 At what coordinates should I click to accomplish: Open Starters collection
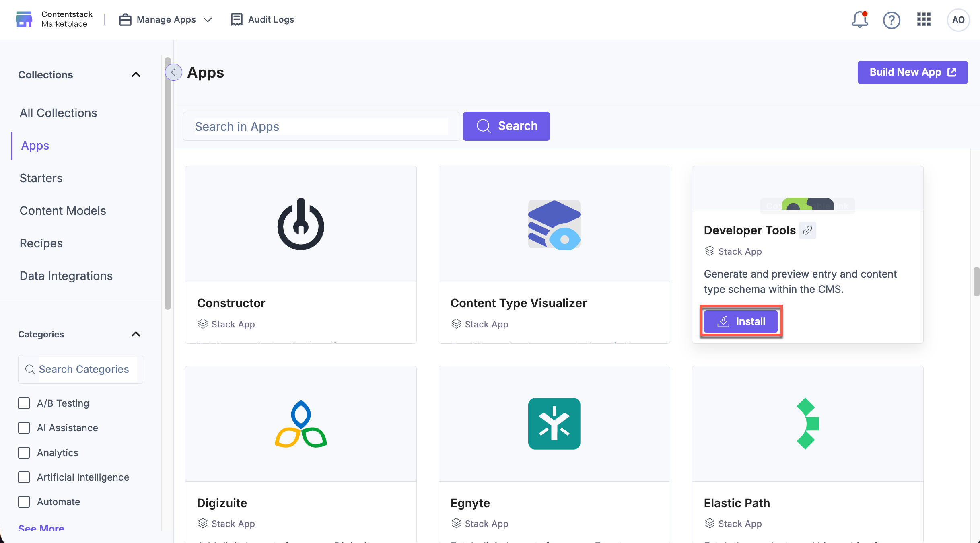[41, 178]
